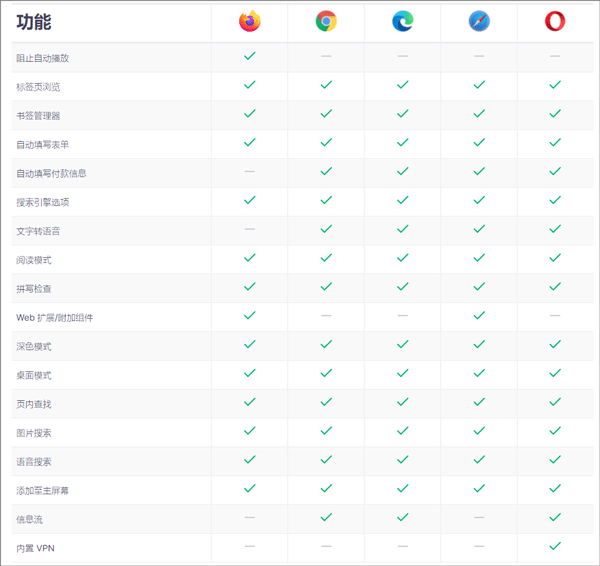Click Safari checkmark in 阅读模式 row
Viewport: 600px width, 566px height.
coord(479,258)
